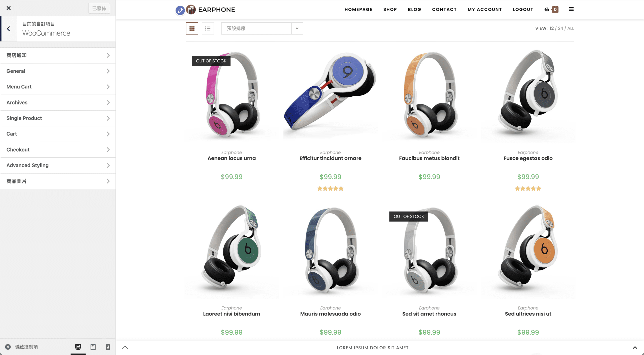The image size is (644, 355).
Task: Open the Menu Cart settings section
Action: coord(58,87)
